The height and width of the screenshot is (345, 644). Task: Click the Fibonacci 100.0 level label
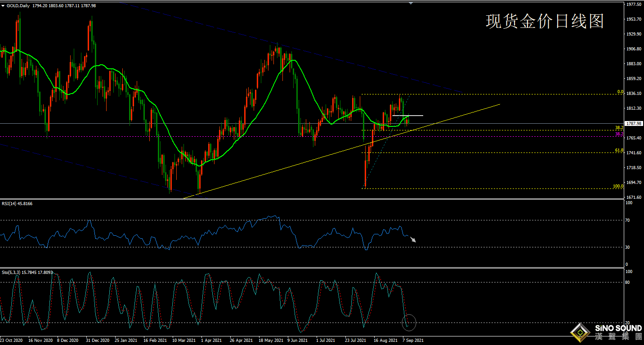(618, 186)
